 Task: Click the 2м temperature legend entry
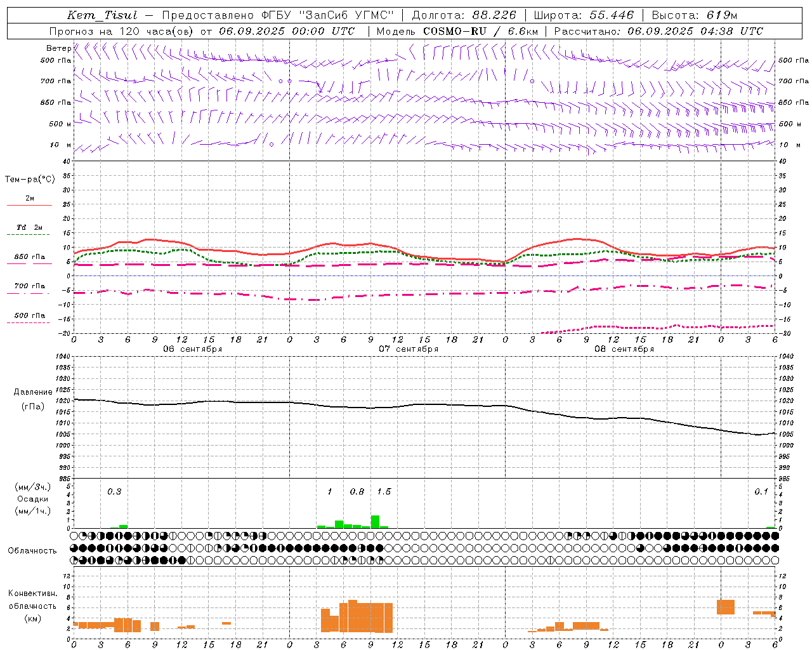point(30,198)
